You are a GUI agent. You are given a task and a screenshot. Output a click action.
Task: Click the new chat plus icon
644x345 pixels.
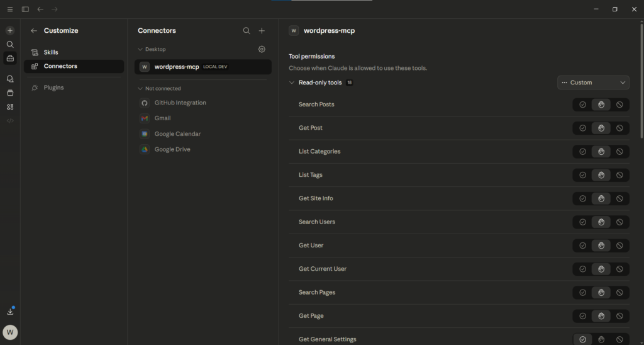pos(10,30)
